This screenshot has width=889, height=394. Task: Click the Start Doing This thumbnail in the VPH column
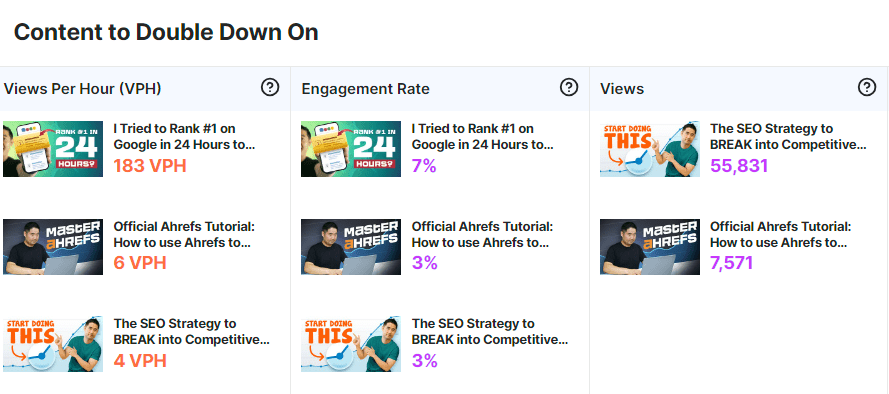[53, 344]
